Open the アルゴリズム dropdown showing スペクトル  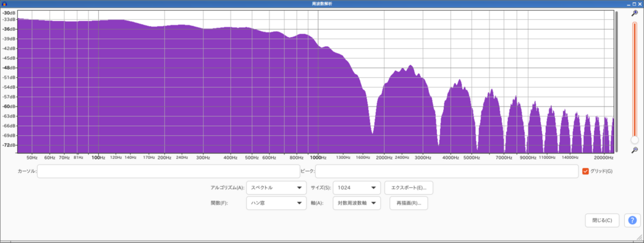[x=276, y=188]
